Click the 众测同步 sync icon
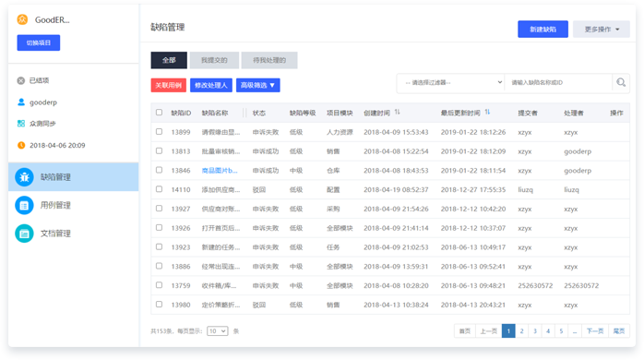 point(21,124)
